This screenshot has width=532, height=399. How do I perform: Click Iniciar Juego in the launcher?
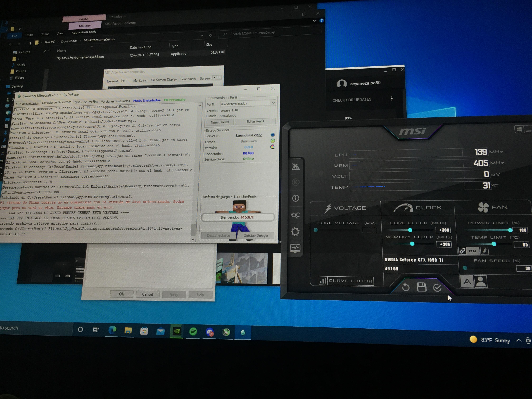pos(256,236)
